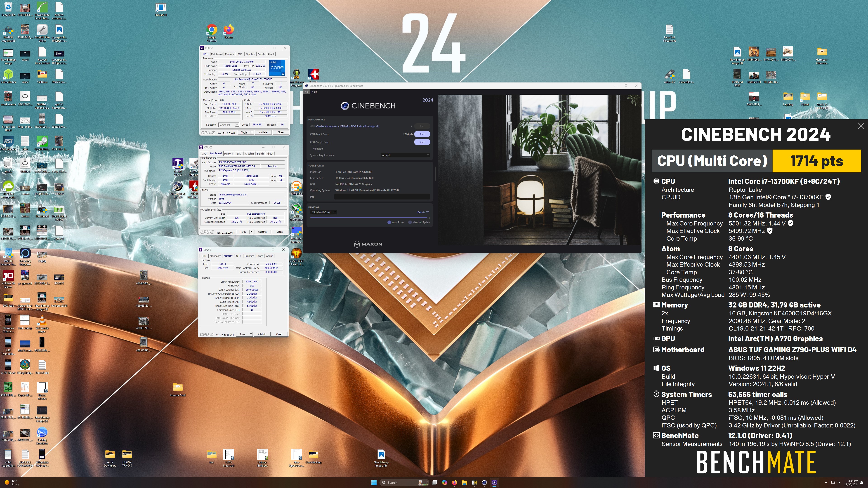Open the Lapping folder on desktop
The width and height of the screenshot is (868, 488).
[788, 99]
